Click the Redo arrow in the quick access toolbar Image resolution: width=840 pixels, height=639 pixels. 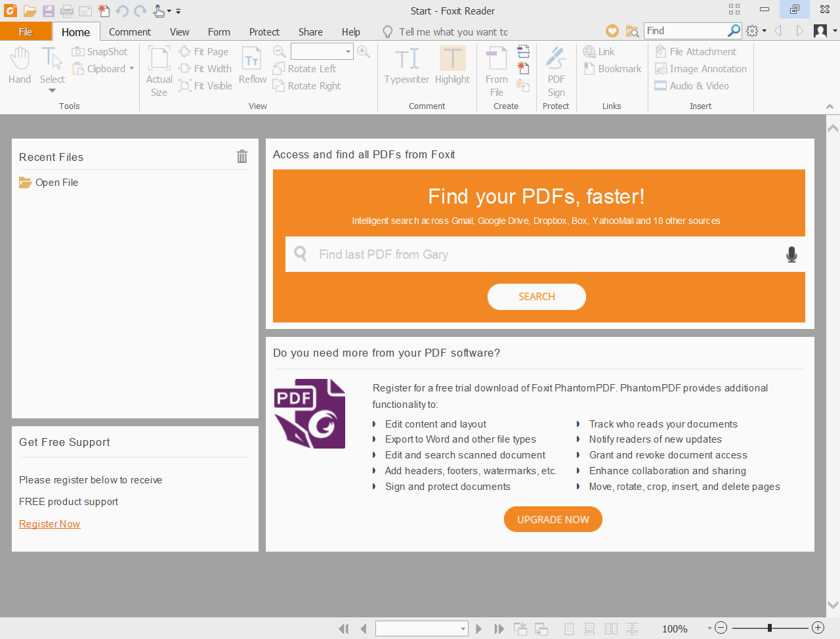140,11
